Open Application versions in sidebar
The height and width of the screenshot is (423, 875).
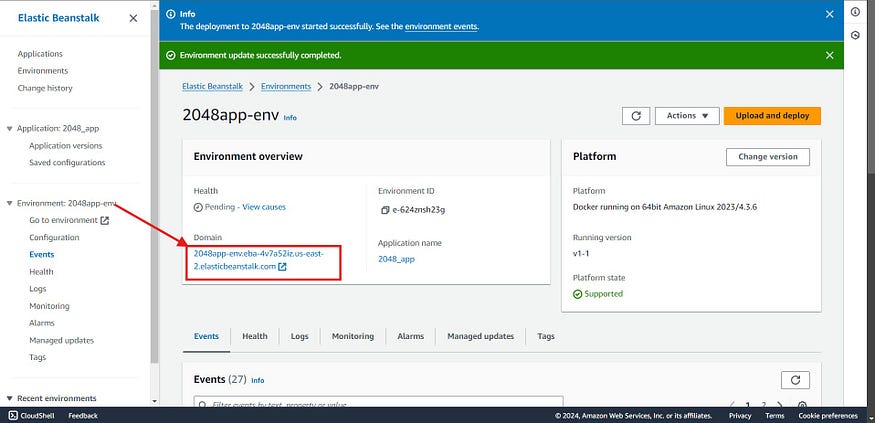pyautogui.click(x=66, y=146)
